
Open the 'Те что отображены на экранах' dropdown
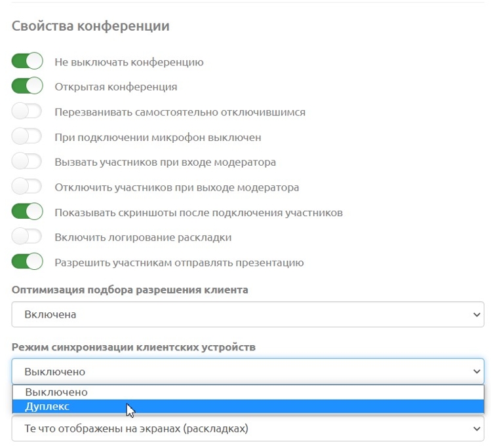click(247, 429)
